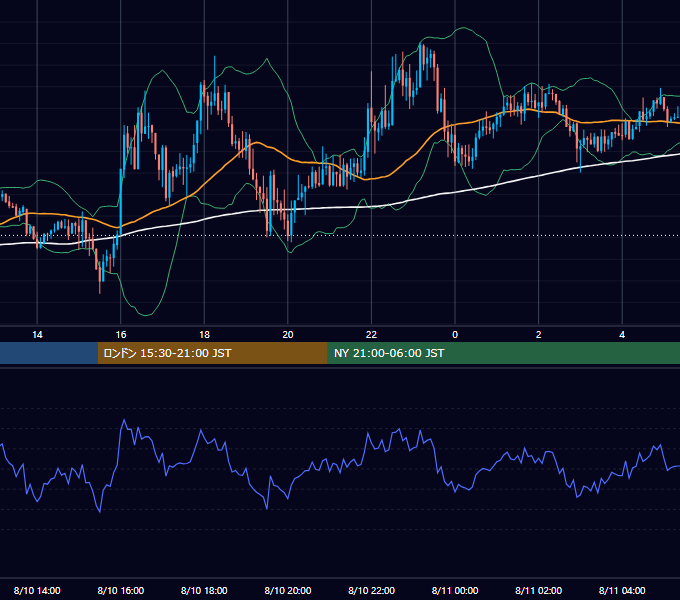Viewport: 680px width, 600px height.
Task: Click the ロンドン 15:30-21:00 JST session bar
Action: 212,353
